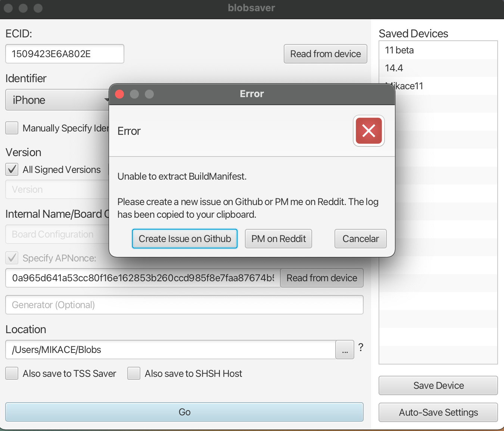Enable Manually Specify Identifier

[12, 128]
